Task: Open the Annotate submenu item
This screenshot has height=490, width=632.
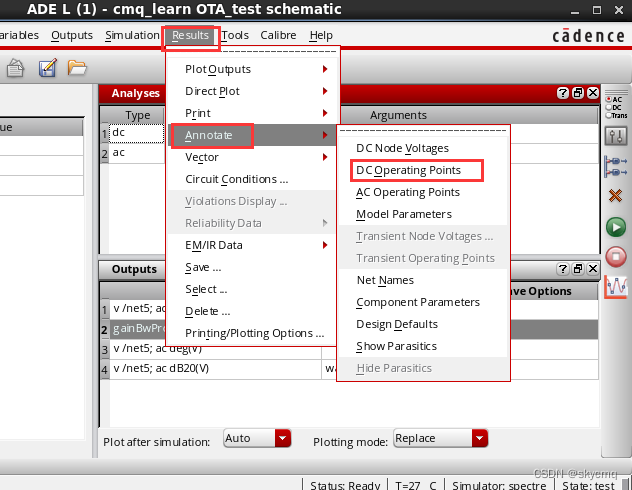Action: coord(252,135)
